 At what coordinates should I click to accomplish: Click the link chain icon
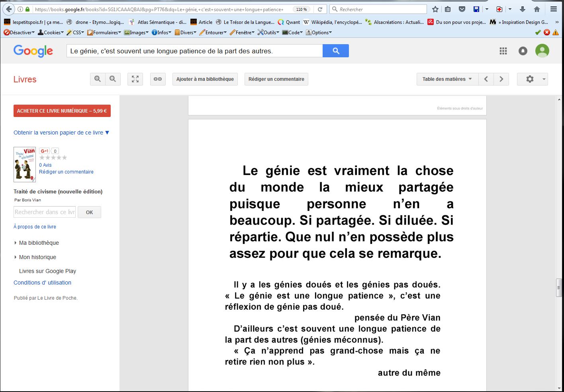pyautogui.click(x=158, y=79)
